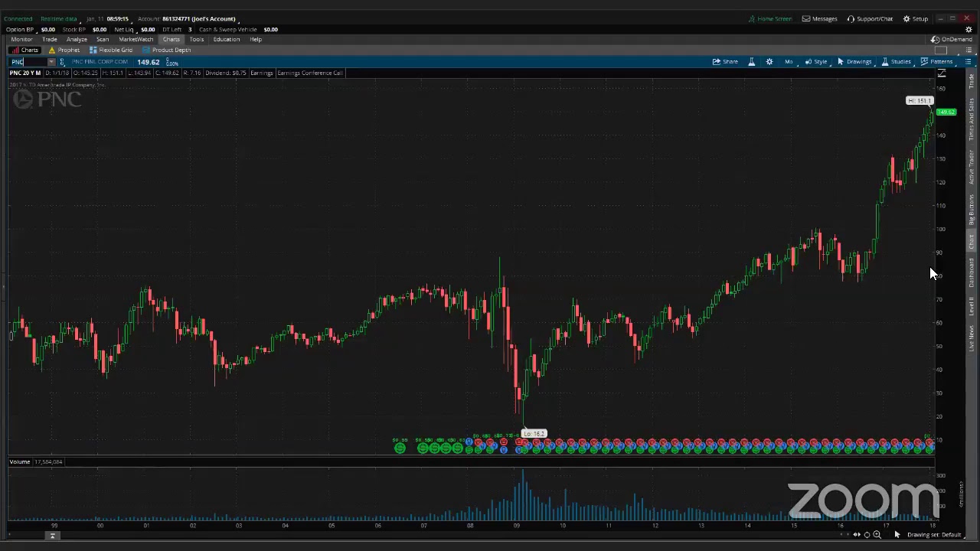
Task: Click the chart toolbar list menu icon
Action: click(x=969, y=61)
